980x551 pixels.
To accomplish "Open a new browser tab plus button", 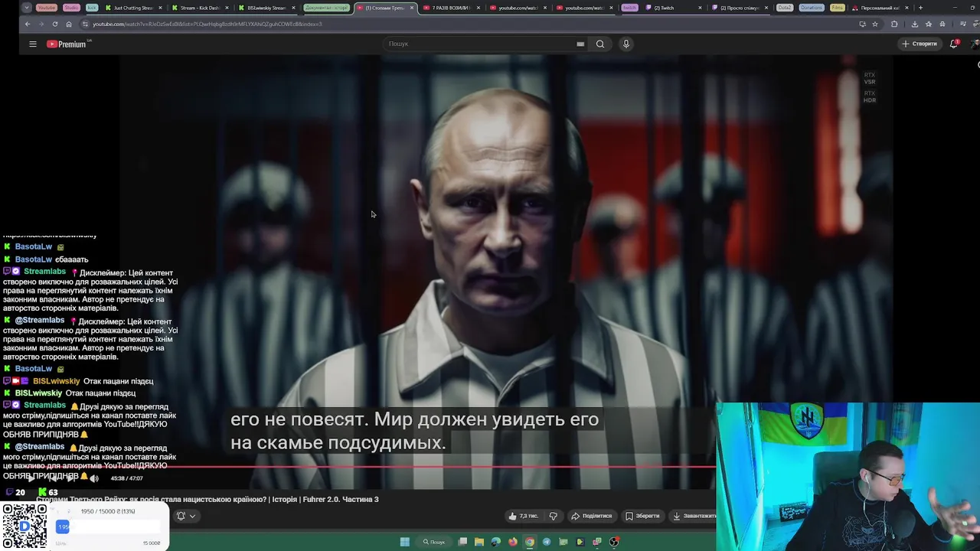I will click(x=920, y=8).
